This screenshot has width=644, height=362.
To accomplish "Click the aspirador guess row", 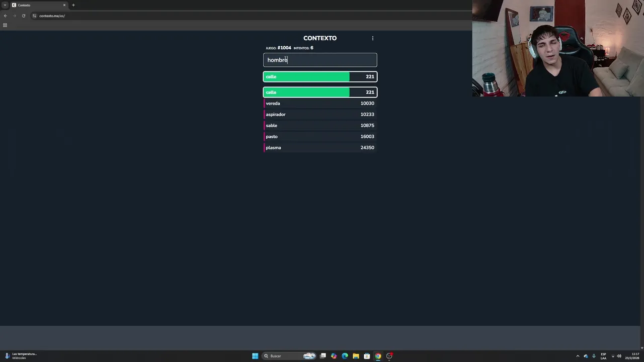I will (320, 114).
